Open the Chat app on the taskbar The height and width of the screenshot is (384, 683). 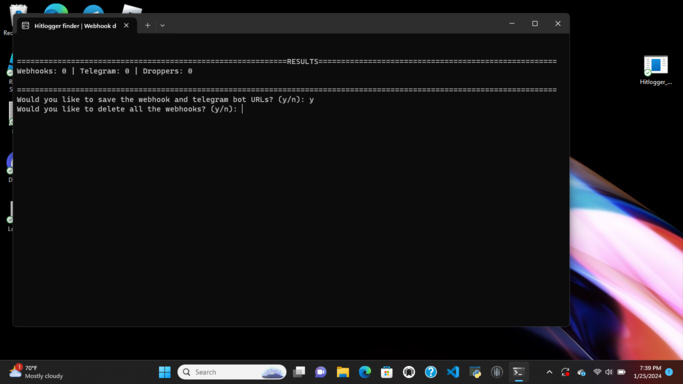pyautogui.click(x=321, y=372)
